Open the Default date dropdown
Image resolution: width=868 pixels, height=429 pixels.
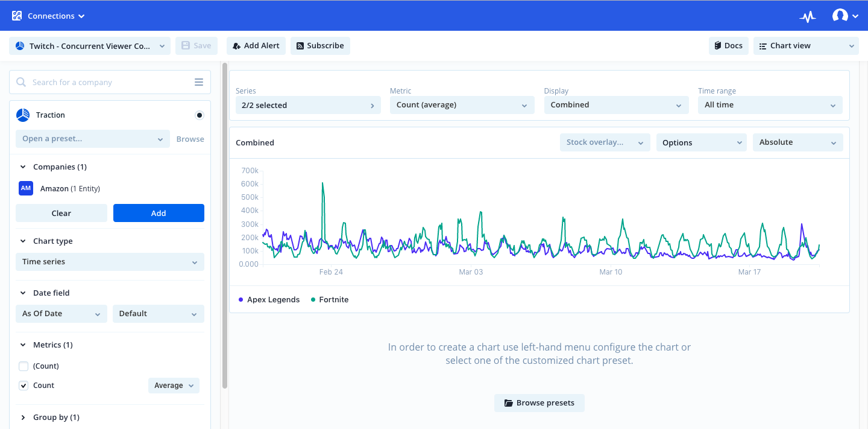pyautogui.click(x=159, y=314)
